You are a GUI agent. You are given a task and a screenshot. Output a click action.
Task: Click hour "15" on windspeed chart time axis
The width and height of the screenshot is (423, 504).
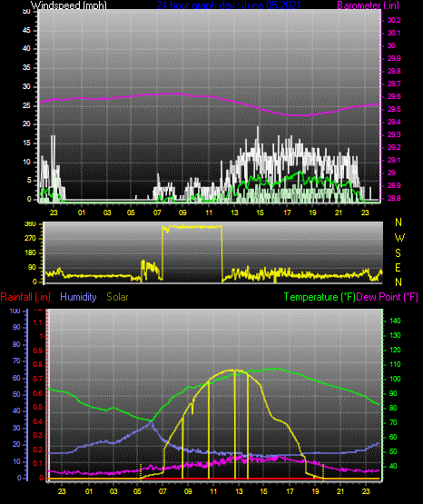(260, 212)
